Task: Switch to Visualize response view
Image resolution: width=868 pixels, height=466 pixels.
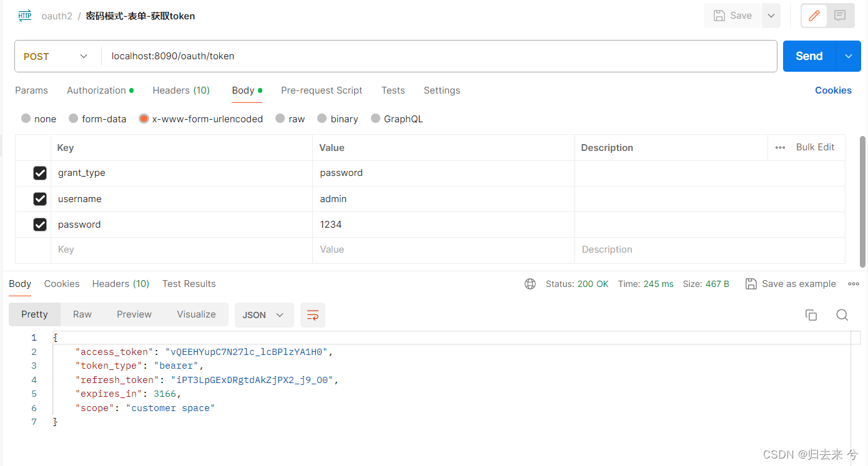Action: pyautogui.click(x=196, y=314)
